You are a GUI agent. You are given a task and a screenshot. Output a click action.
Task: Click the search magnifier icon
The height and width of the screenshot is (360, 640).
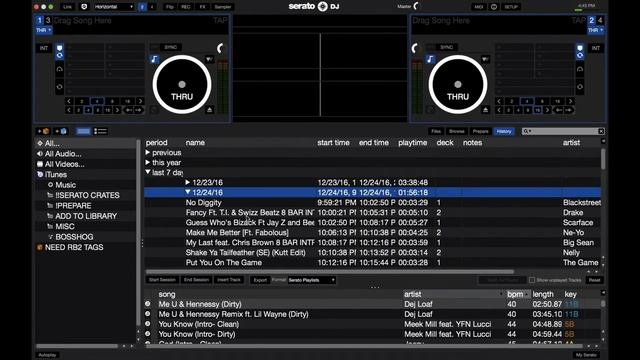527,131
